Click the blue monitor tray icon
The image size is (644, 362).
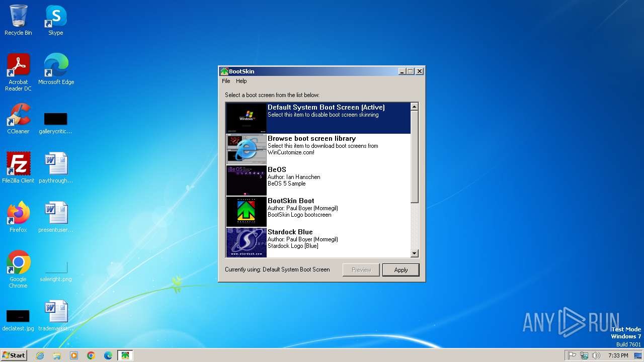pyautogui.click(x=638, y=355)
